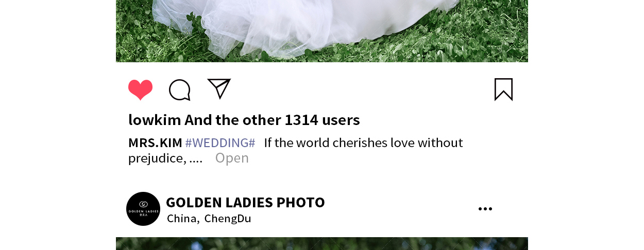Visit the lowkim user profile
The image size is (644, 250).
click(155, 120)
